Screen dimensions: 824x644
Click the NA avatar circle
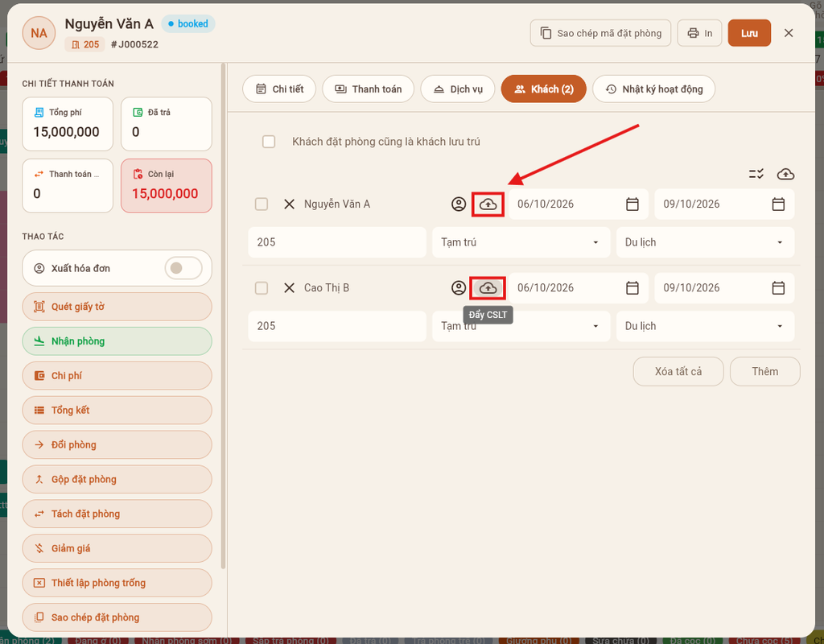click(x=39, y=33)
